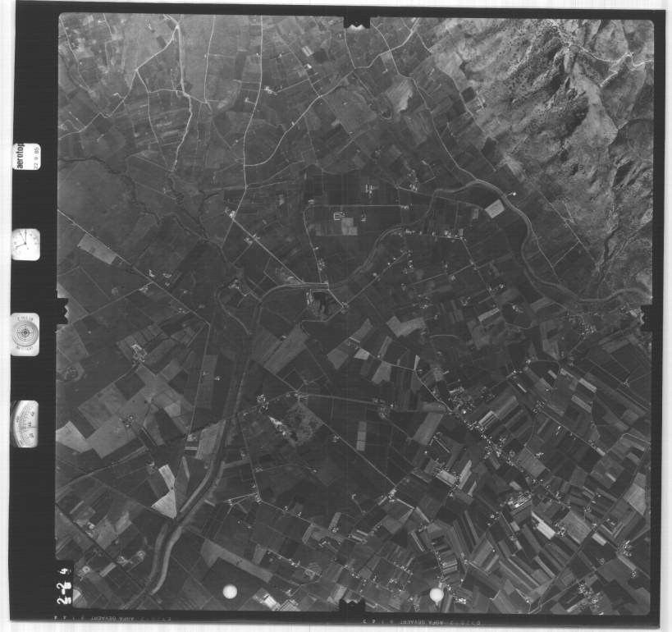Click the bright white field near the top right river bend
This screenshot has width=672, height=632.
click(x=495, y=208)
